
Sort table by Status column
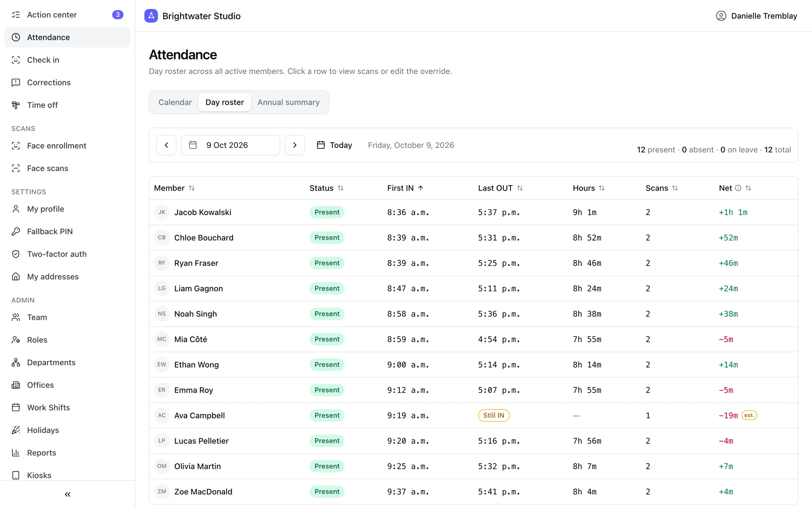point(326,188)
